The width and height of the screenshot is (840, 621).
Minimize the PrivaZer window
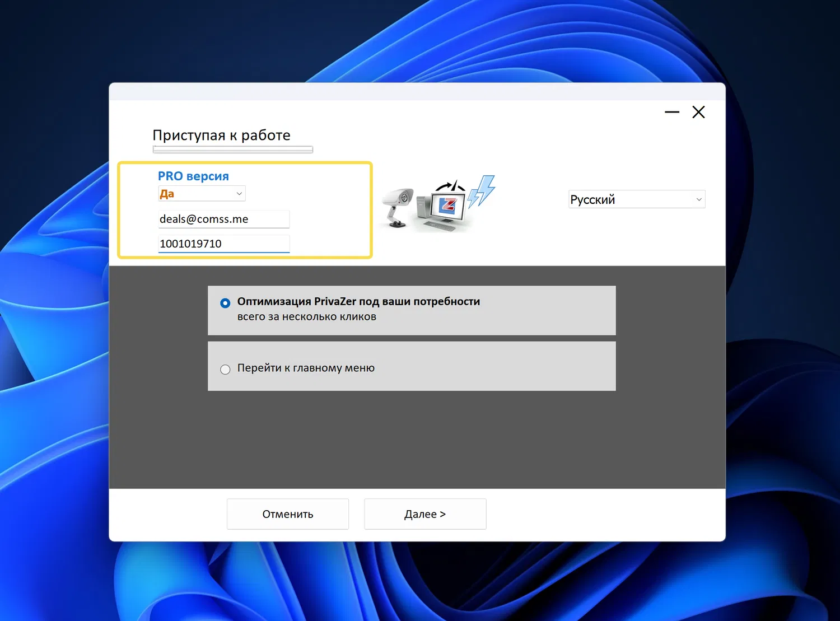point(672,112)
